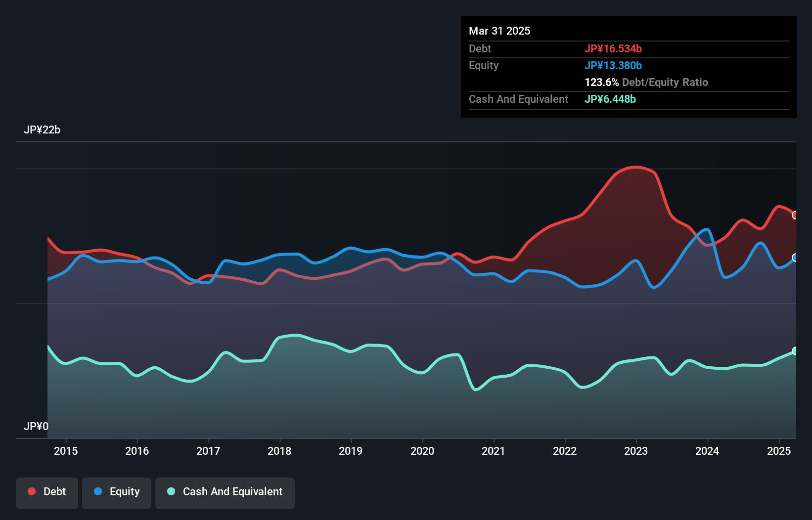Screen dimensions: 812x520
Task: Click the teal Cash And Equivalent legend dot
Action: tap(170, 492)
